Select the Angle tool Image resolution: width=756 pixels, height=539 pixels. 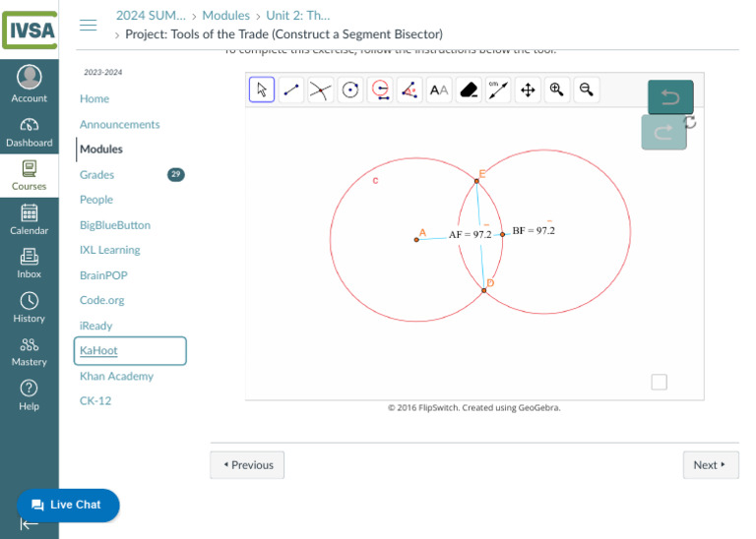coord(409,90)
